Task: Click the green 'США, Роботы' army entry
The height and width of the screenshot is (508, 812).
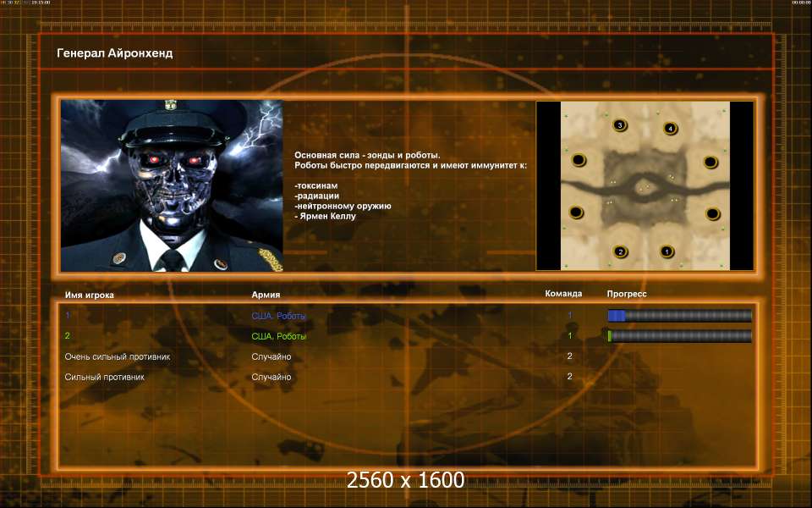Action: 278,336
